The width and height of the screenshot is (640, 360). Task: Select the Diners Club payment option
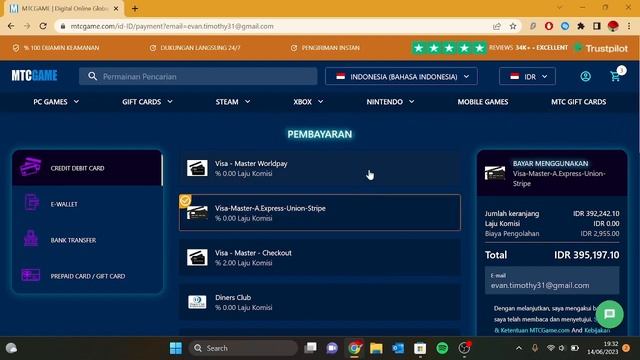tap(320, 302)
